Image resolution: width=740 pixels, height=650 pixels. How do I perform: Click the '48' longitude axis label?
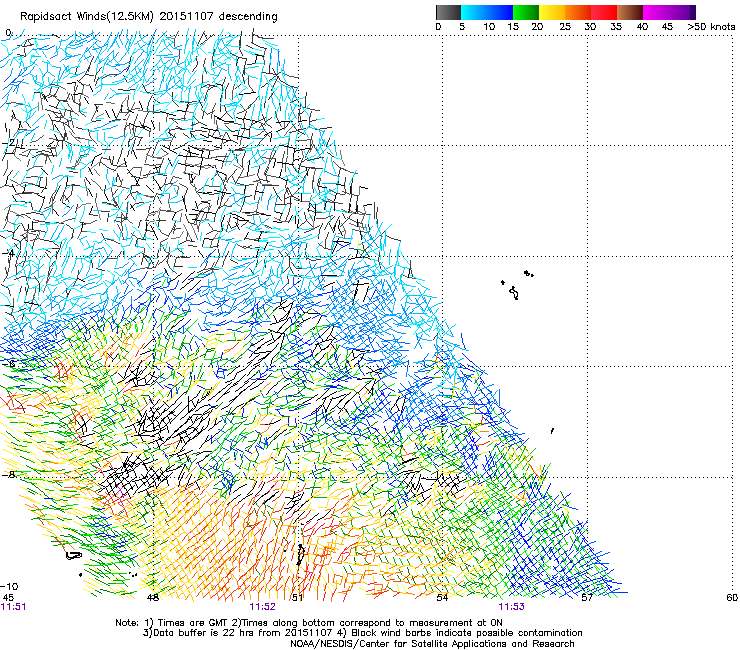(153, 598)
